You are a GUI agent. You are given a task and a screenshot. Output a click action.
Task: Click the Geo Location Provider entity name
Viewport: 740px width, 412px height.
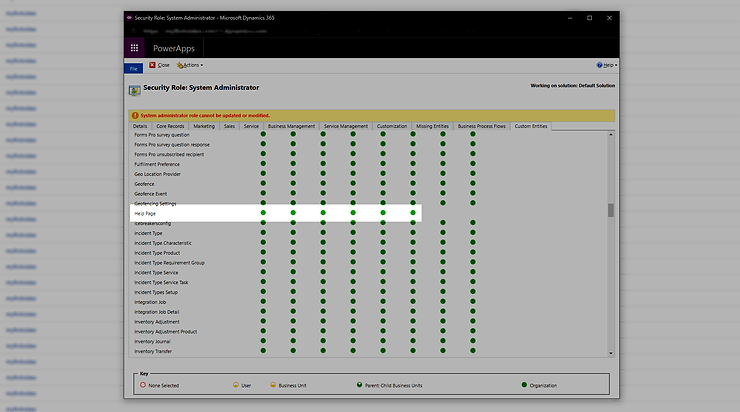(x=158, y=174)
